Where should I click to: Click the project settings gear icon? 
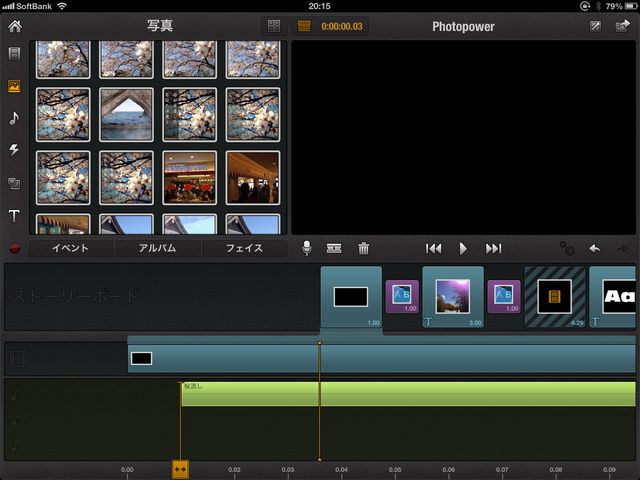(567, 248)
